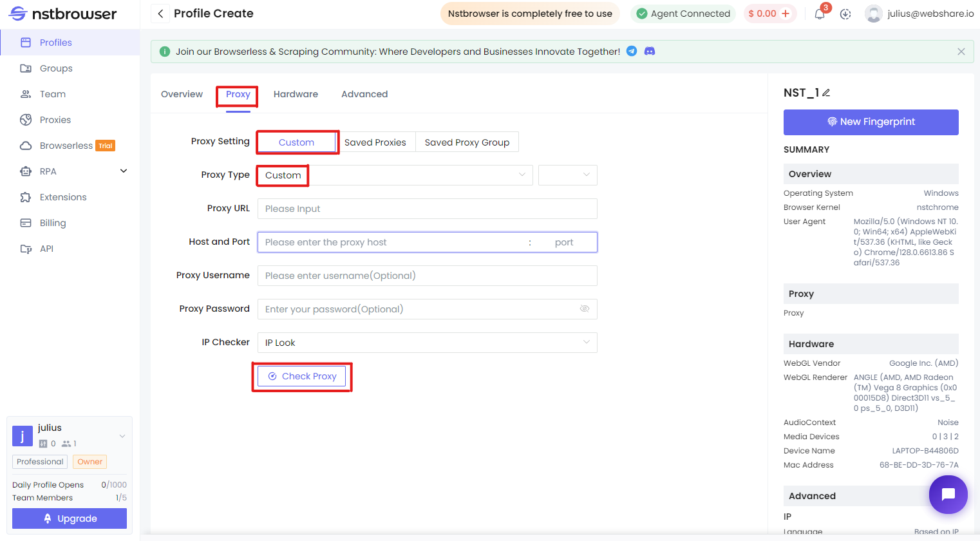Click the Owner role tag
Image resolution: width=980 pixels, height=541 pixels.
click(x=90, y=462)
